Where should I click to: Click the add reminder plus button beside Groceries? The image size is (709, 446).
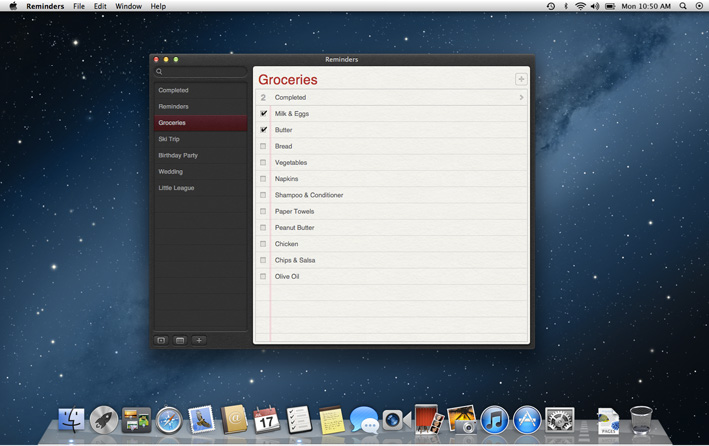521,79
